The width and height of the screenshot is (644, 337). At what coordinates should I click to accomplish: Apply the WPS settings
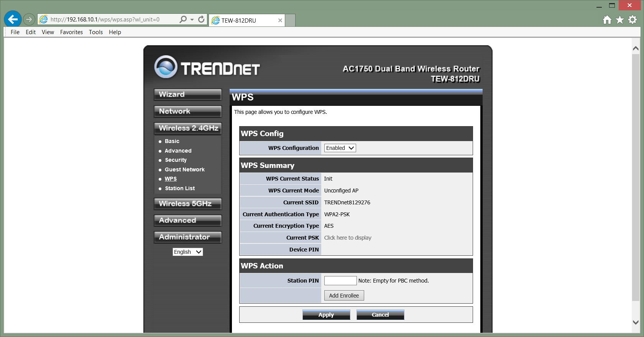tap(326, 315)
